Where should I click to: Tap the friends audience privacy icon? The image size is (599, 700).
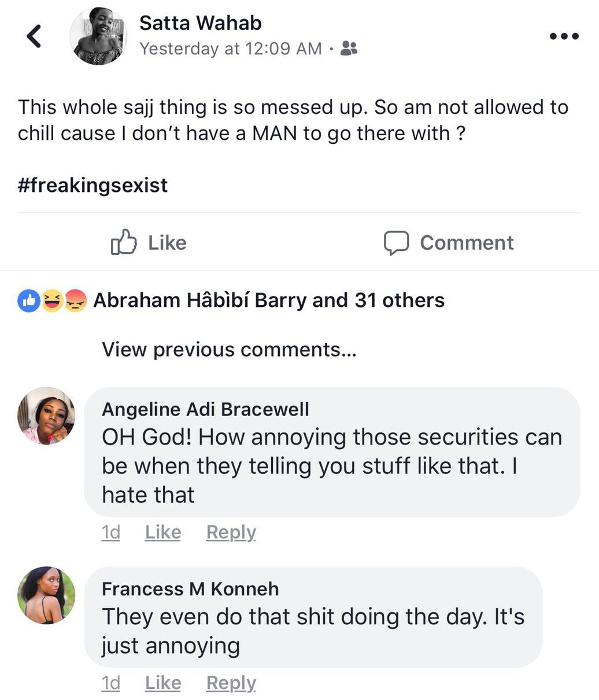(x=349, y=49)
